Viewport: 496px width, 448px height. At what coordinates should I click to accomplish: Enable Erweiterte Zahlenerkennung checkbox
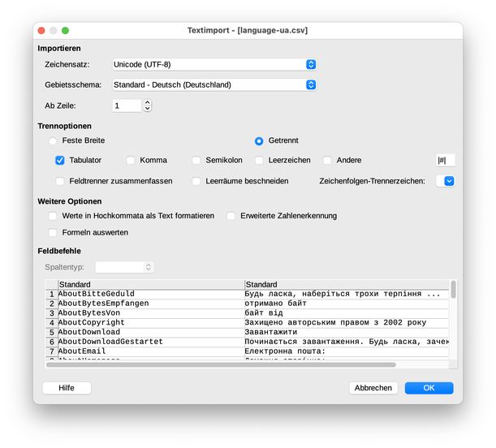[x=231, y=216]
